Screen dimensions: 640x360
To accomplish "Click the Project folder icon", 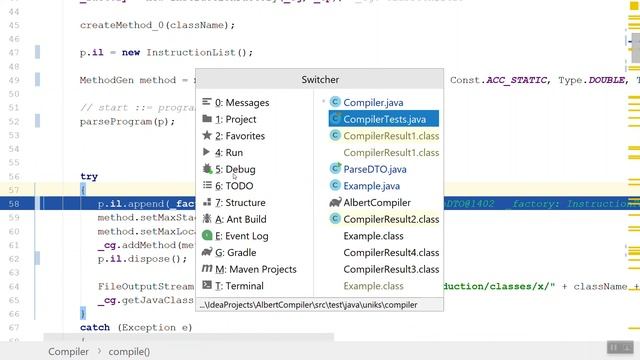I will 207,119.
